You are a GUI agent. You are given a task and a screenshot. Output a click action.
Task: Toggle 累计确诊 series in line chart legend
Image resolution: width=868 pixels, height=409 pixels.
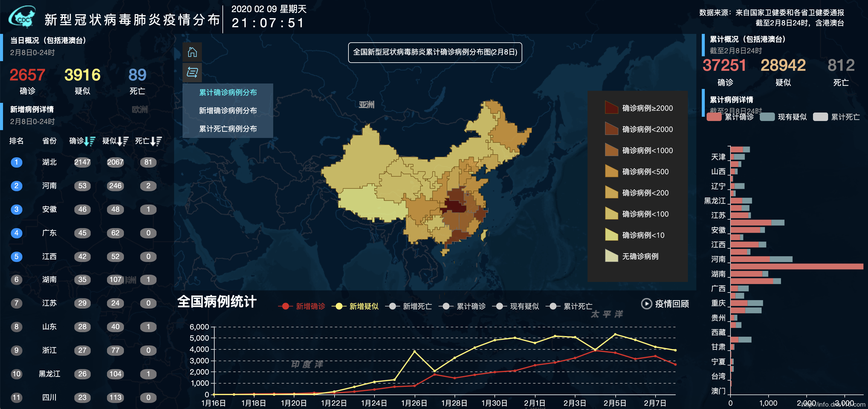[462, 306]
